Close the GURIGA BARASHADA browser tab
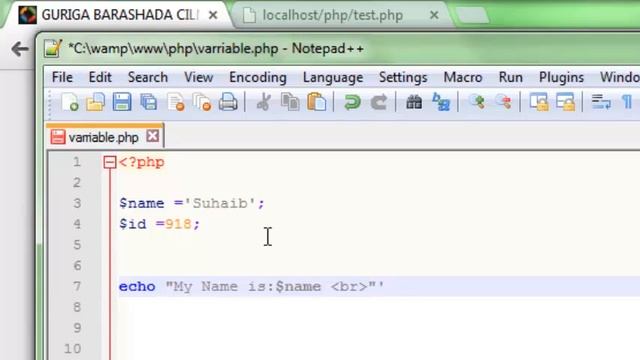The width and height of the screenshot is (640, 360). pyautogui.click(x=213, y=16)
